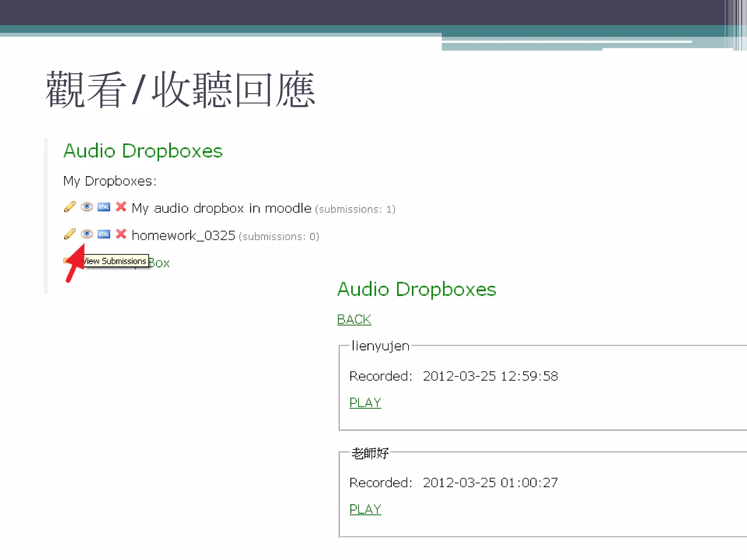
Task: Get HTML code icon for 'My audio dropbox in moodle'
Action: tap(104, 207)
